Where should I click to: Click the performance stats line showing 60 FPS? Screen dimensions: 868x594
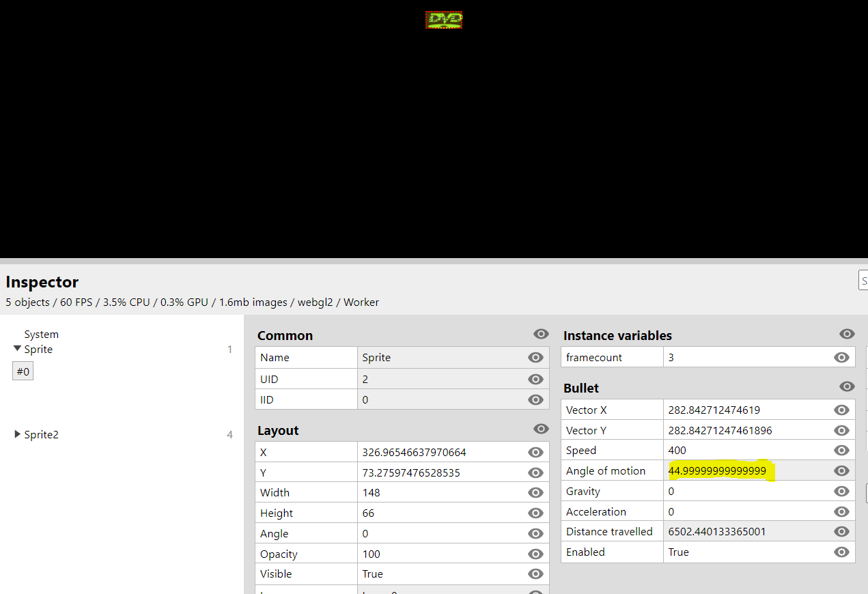pyautogui.click(x=193, y=302)
